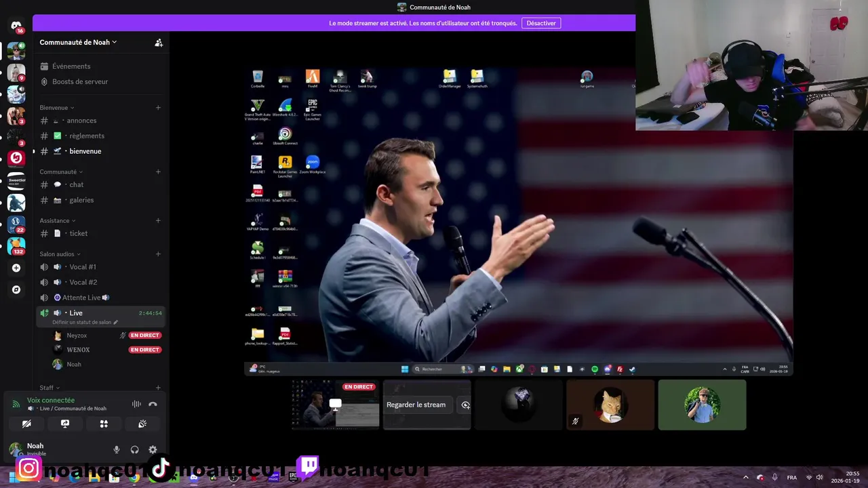Viewport: 868px width, 488px height.
Task: Open voice connection signal info icon
Action: 16,404
